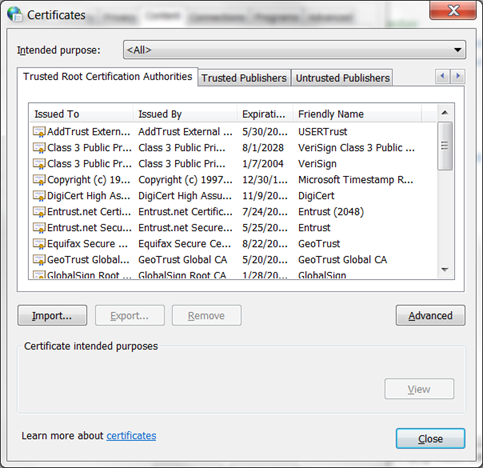The image size is (483, 468).
Task: Select the AddTrust External ... Issued By cell
Action: [185, 132]
